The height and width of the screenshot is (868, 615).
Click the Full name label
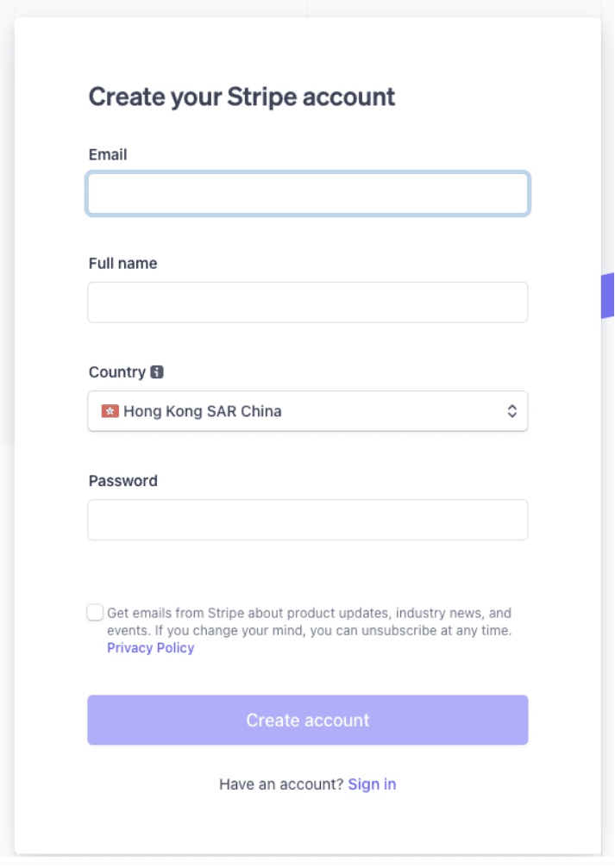[x=122, y=264]
